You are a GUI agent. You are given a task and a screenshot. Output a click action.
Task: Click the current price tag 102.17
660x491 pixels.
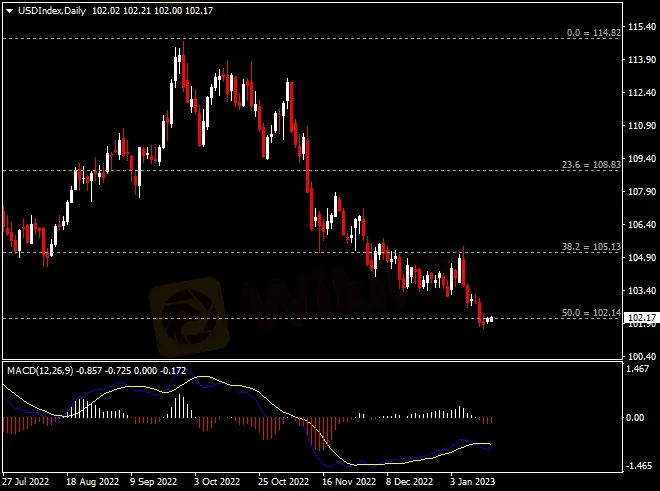click(x=641, y=318)
